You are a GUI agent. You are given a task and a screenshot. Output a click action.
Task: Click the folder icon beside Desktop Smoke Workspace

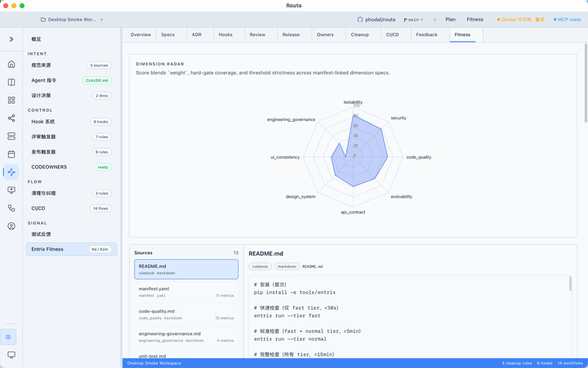(43, 20)
